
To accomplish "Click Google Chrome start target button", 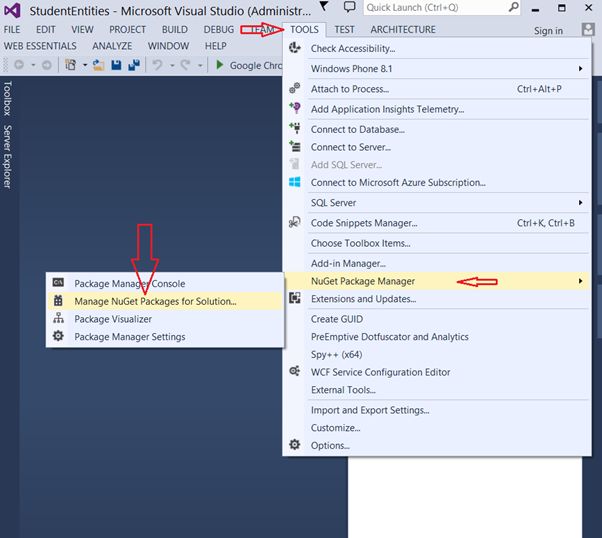I will [x=250, y=65].
